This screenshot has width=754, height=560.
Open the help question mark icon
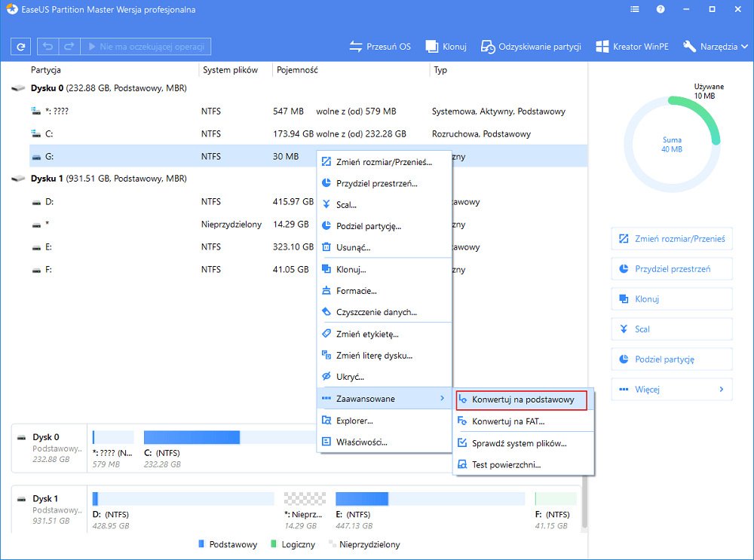(x=661, y=9)
